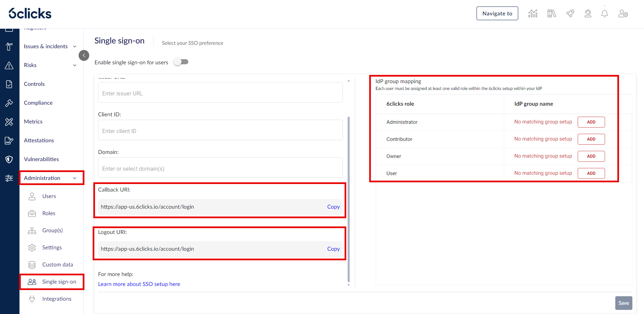This screenshot has height=314, width=644.
Task: Expand the Risks menu chevron
Action: coord(75,65)
